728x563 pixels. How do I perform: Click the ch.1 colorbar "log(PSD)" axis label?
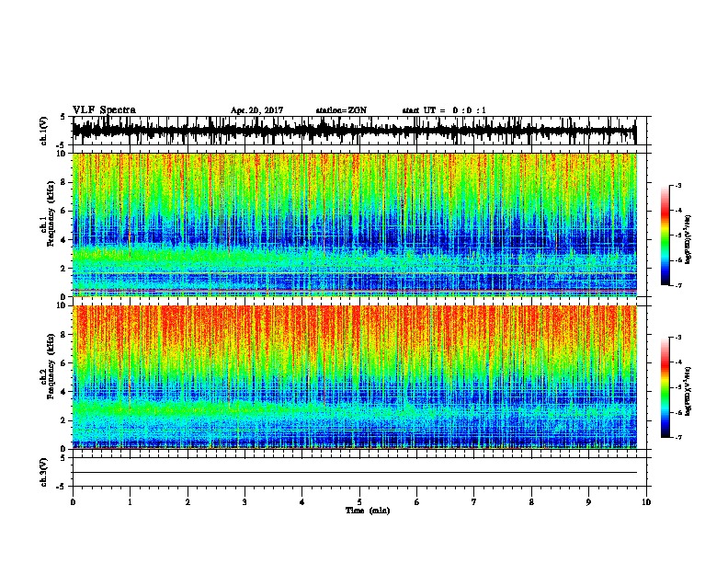[x=688, y=239]
